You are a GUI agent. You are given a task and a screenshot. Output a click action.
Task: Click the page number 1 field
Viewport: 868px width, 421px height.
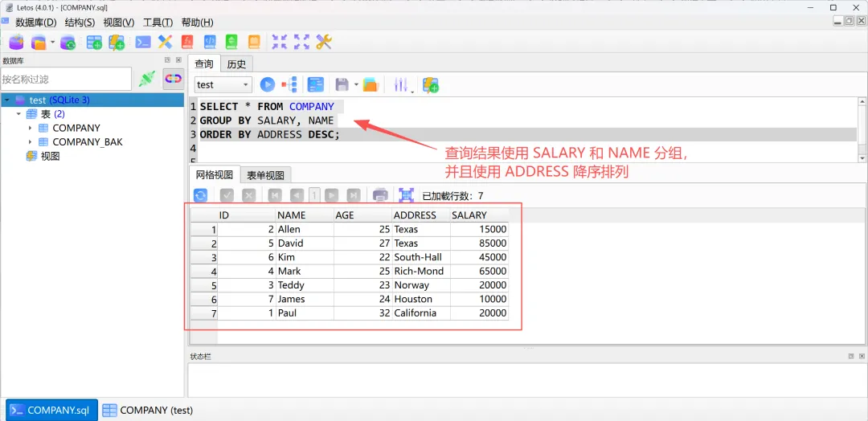pyautogui.click(x=314, y=195)
